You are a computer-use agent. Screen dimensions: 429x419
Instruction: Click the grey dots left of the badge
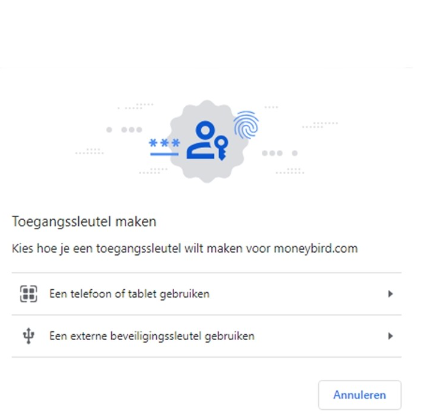point(124,130)
